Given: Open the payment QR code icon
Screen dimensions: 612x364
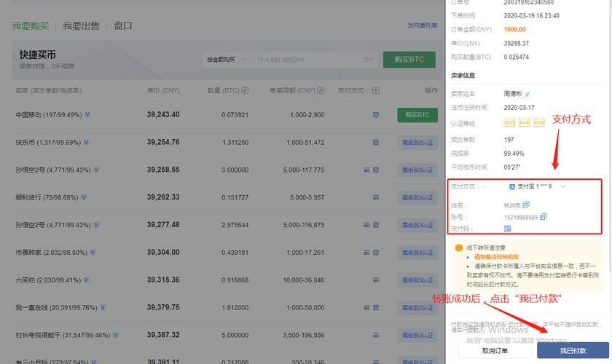Looking at the screenshot, I should tap(507, 229).
